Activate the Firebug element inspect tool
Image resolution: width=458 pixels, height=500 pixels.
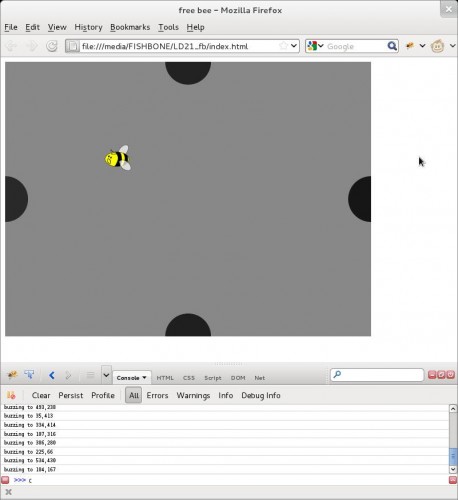(29, 375)
